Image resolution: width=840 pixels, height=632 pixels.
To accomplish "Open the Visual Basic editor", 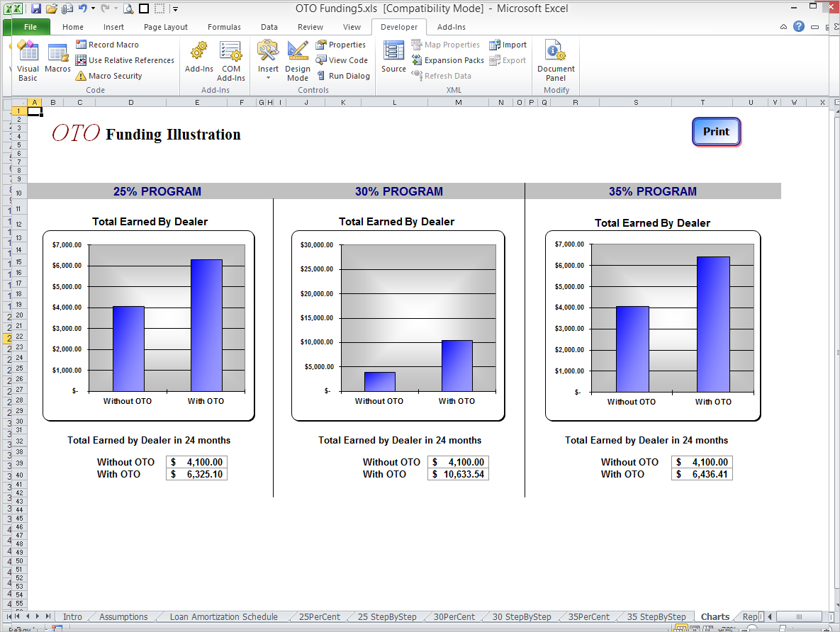I will [x=28, y=60].
